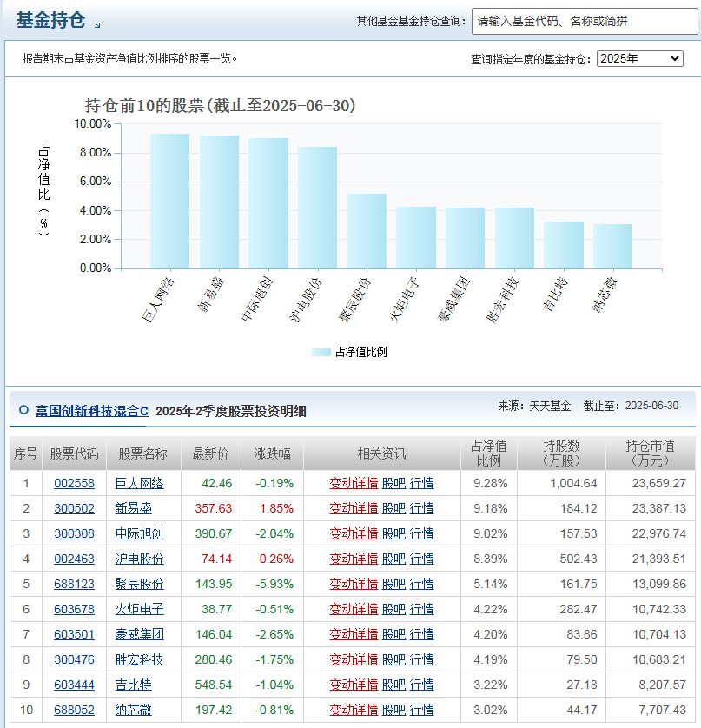Open 股吧 for 吉比特 row
The width and height of the screenshot is (701, 728).
coord(393,685)
